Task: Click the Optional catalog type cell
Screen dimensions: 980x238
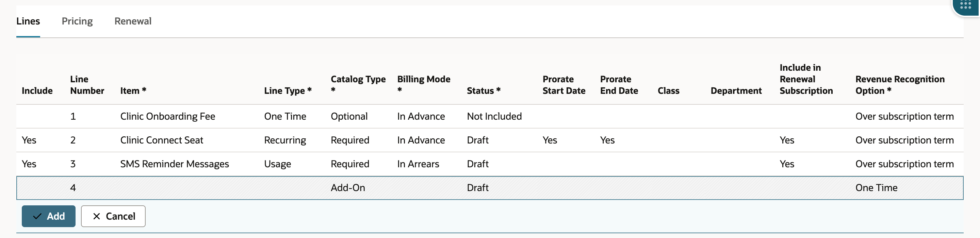Action: click(x=349, y=116)
